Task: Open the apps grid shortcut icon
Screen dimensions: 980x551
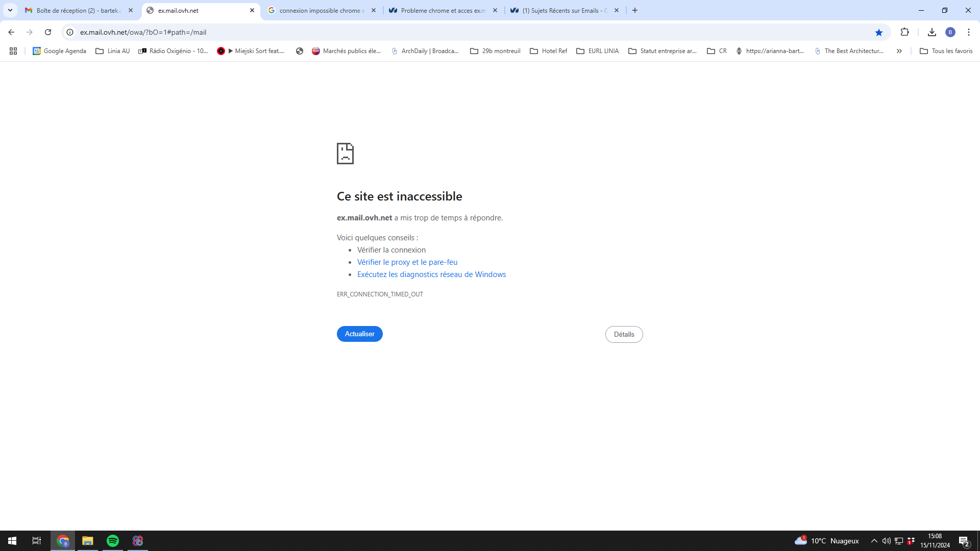Action: click(x=13, y=51)
